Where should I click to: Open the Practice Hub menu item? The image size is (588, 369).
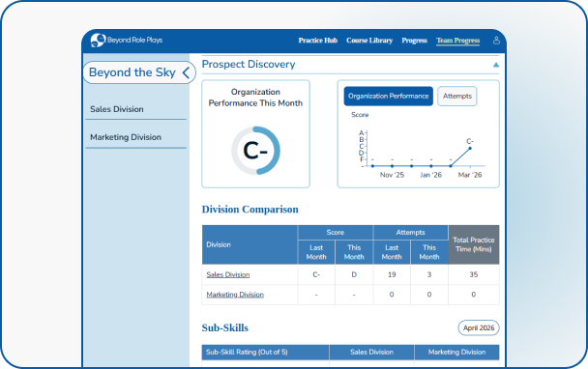(x=317, y=40)
